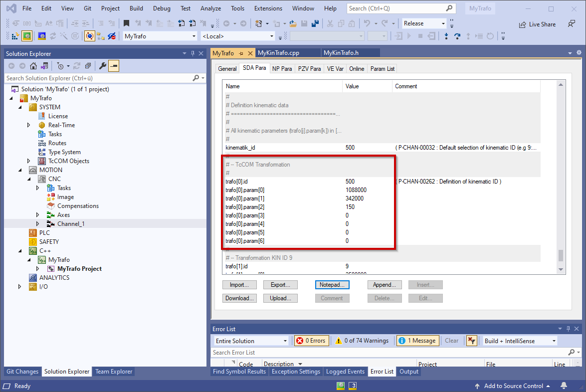
Task: Open the MyKinTrafo.cpp document tab
Action: (278, 53)
